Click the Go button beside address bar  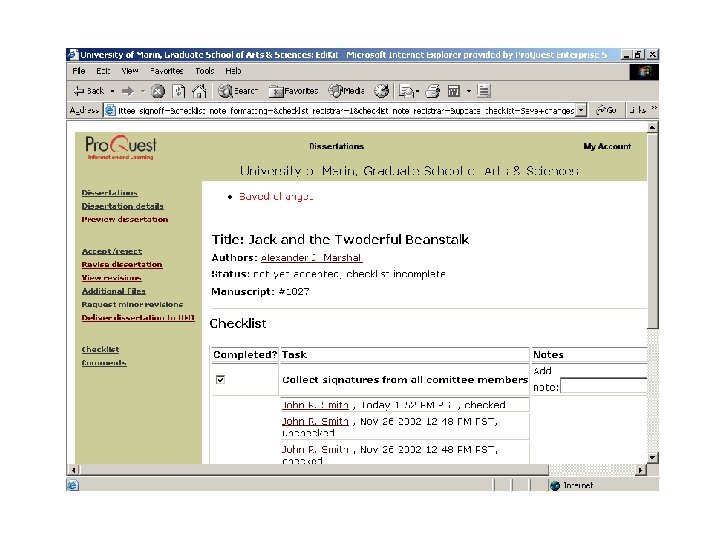coord(606,110)
